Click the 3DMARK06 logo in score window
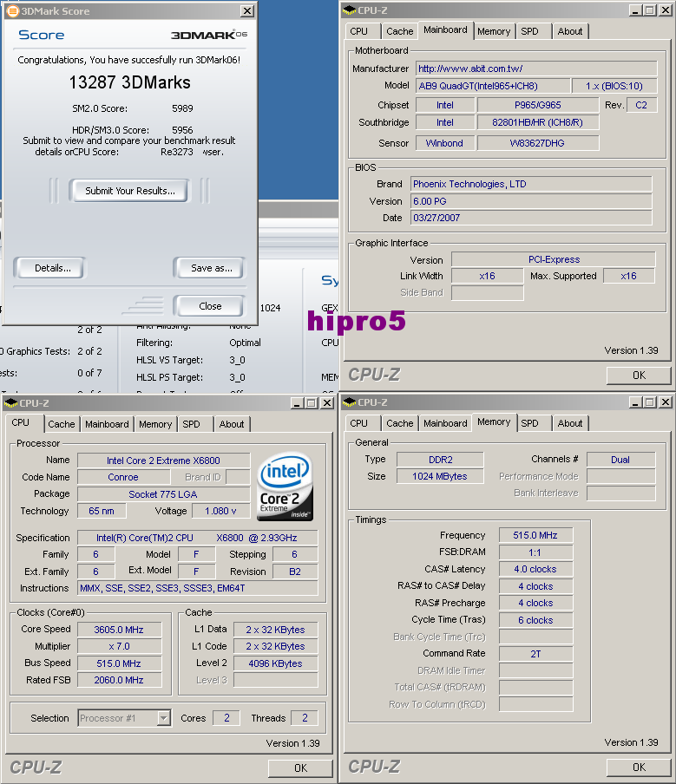Viewport: 676px width, 784px height. [209, 35]
